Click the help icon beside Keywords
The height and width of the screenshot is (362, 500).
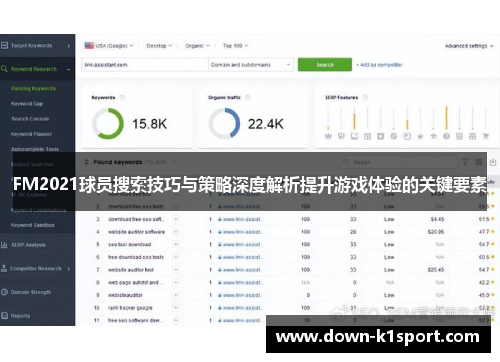[122, 97]
